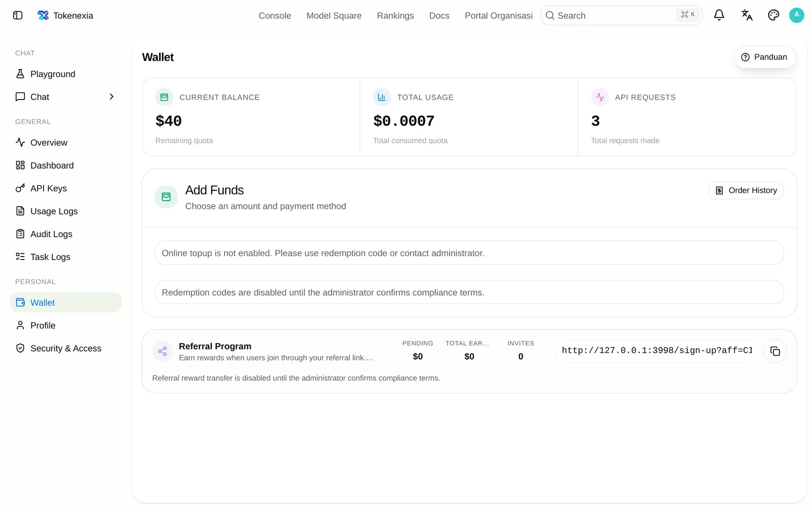This screenshot has height=508, width=812.
Task: Click the API Requests pulse icon
Action: click(x=600, y=97)
